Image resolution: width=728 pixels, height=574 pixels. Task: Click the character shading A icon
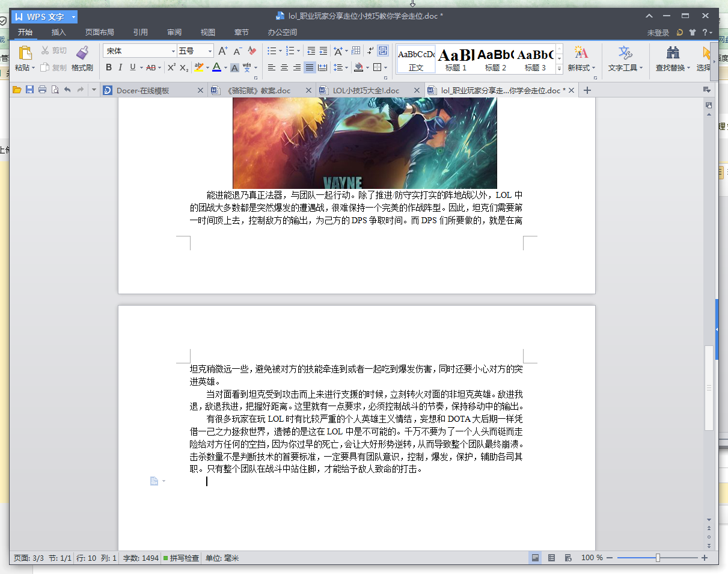(235, 67)
